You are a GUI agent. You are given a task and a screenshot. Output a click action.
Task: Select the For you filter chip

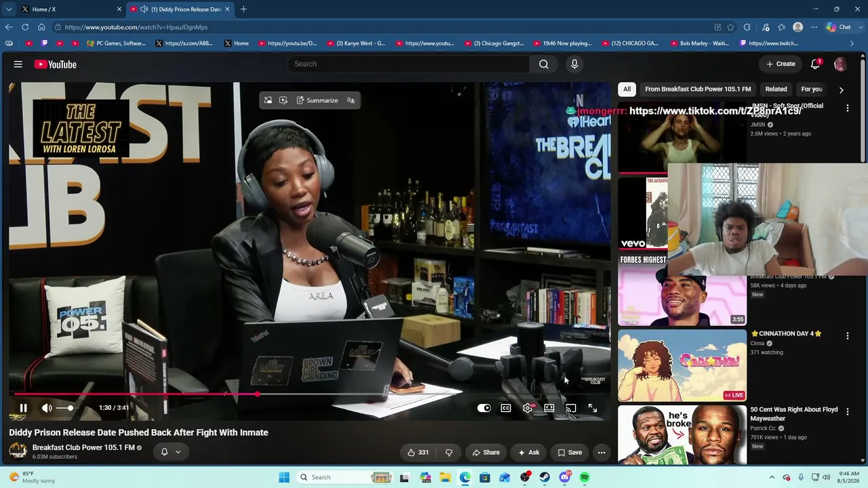tap(812, 89)
